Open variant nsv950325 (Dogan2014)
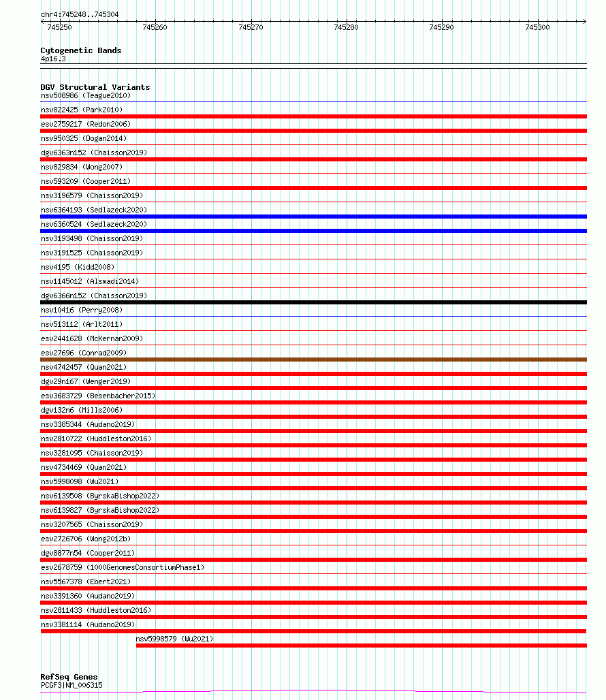This screenshot has width=606, height=700. click(x=84, y=138)
